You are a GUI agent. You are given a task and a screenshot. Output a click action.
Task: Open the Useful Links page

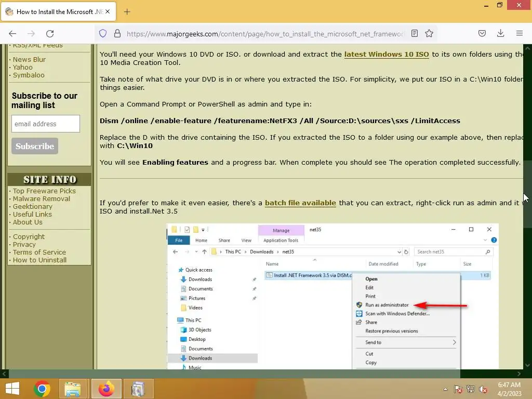tap(32, 215)
